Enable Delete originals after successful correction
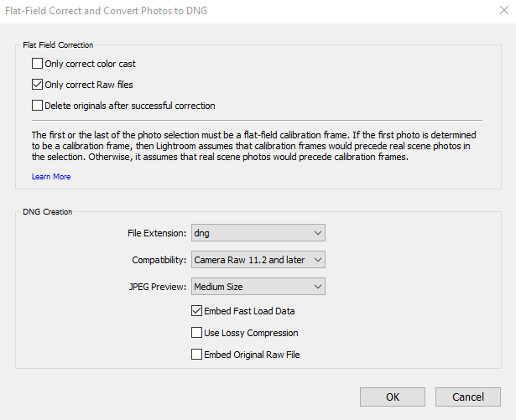516x420 pixels. 37,106
